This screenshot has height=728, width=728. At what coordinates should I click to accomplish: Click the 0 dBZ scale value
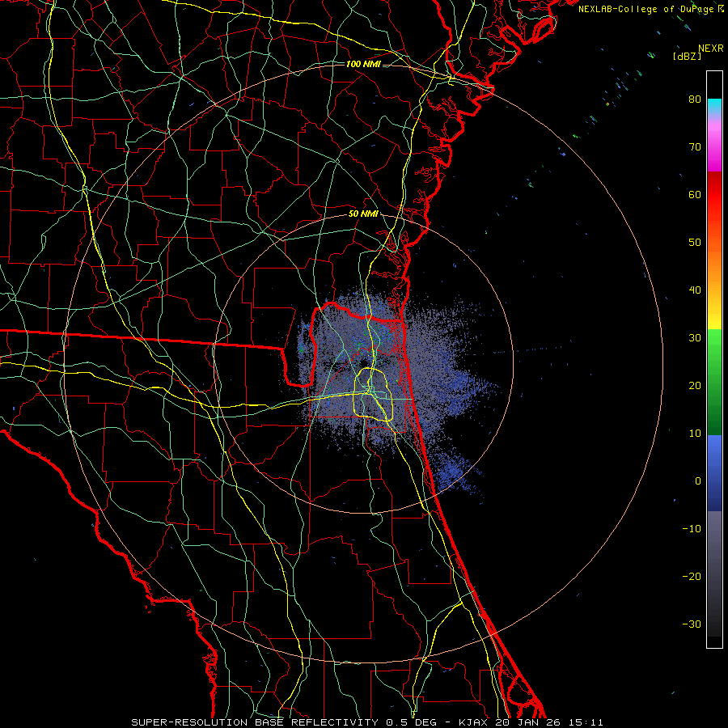(698, 481)
